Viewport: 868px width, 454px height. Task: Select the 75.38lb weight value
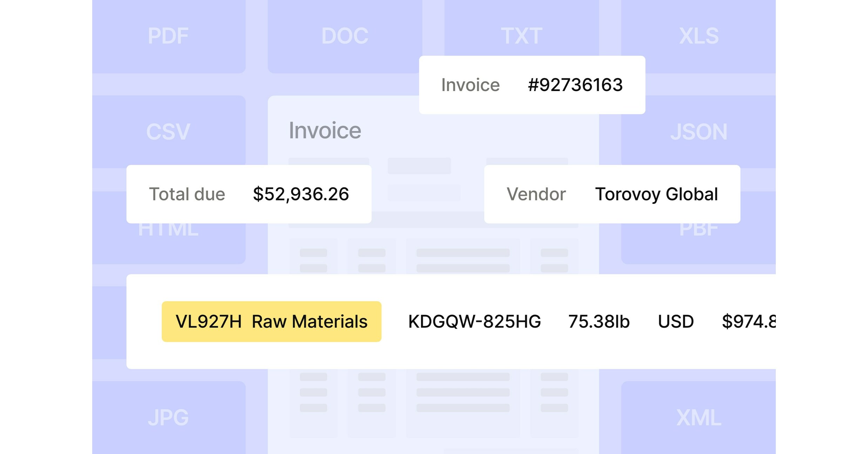[599, 321]
